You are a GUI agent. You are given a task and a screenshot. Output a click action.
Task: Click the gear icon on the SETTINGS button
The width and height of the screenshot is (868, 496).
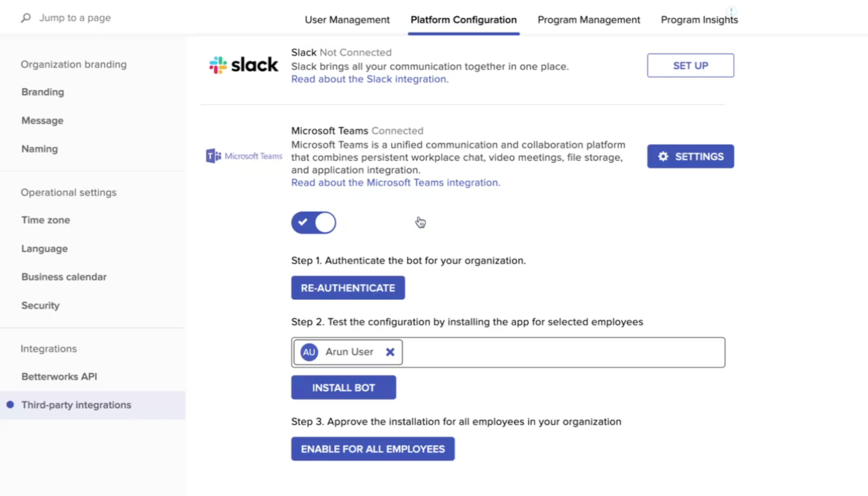click(x=663, y=156)
